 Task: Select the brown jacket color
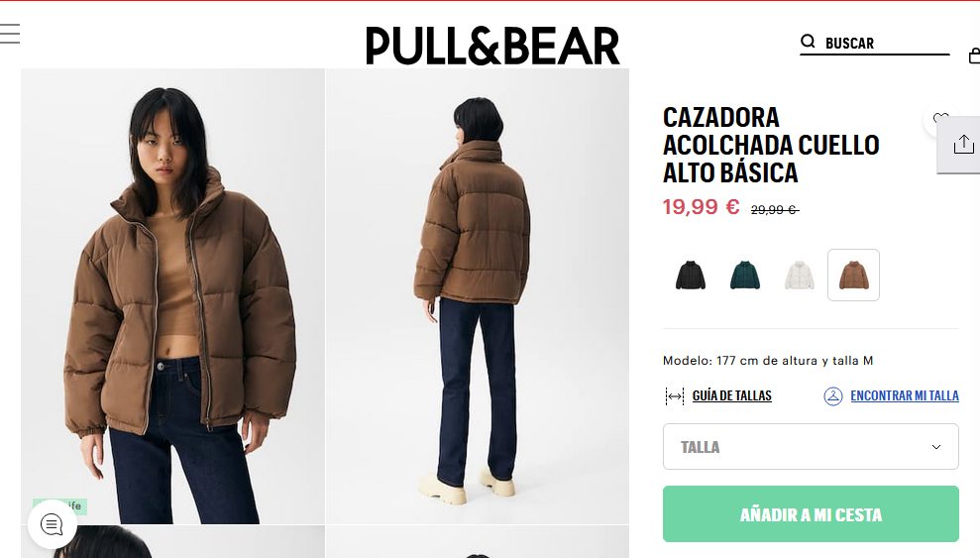click(854, 275)
